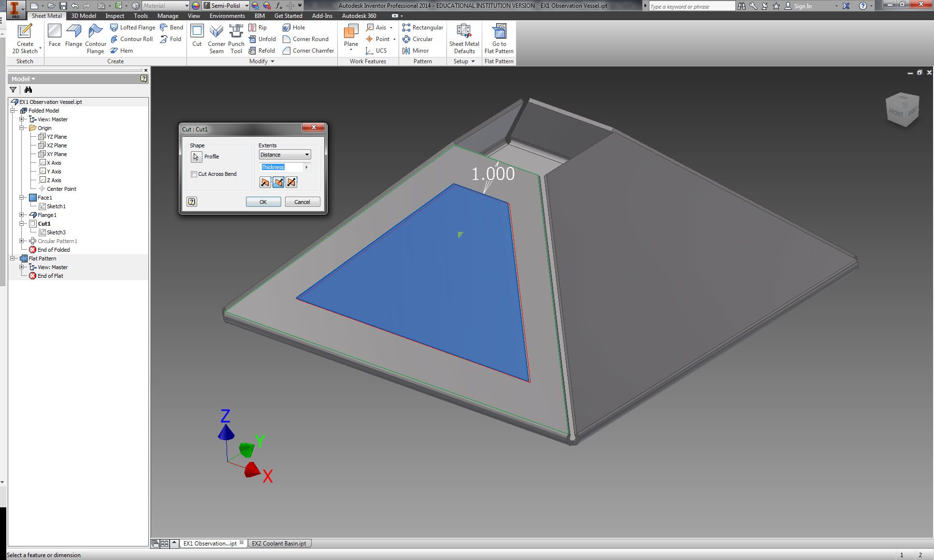The image size is (934, 560).
Task: Open the Distance extents dropdown
Action: pyautogui.click(x=285, y=155)
